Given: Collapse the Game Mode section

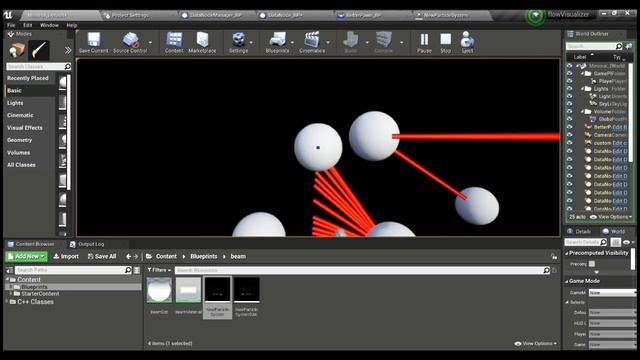Looking at the screenshot, I should coord(567,281).
